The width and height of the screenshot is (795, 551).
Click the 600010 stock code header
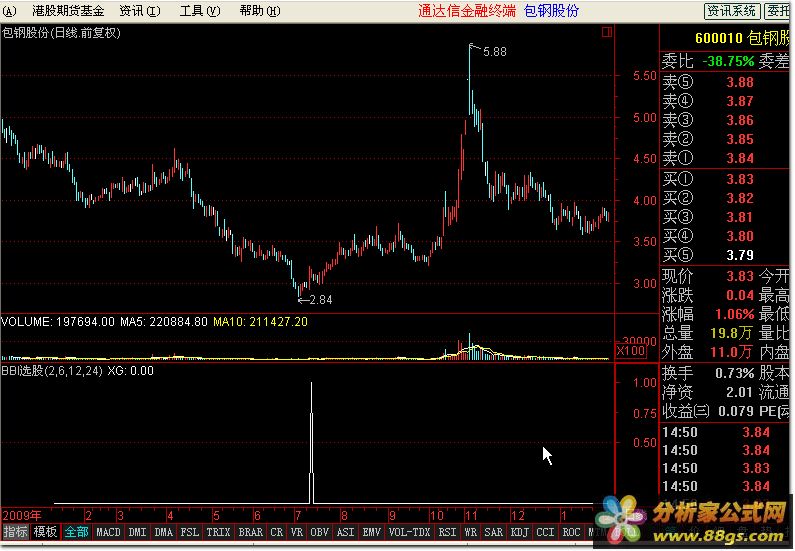pos(719,38)
